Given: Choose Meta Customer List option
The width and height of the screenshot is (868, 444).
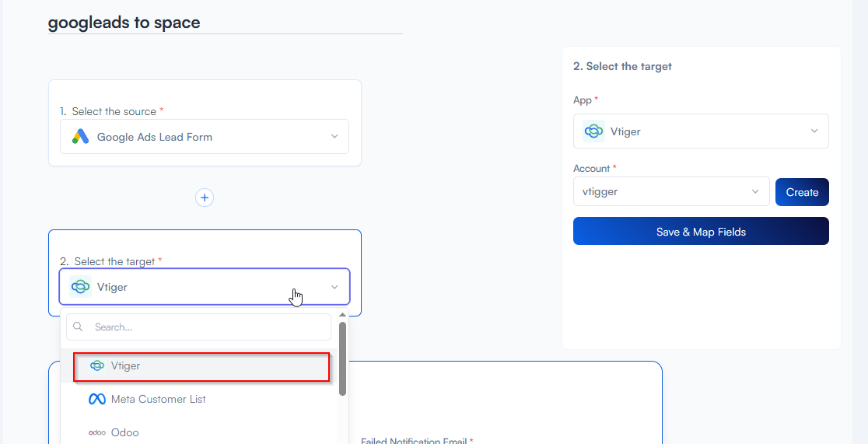Looking at the screenshot, I should point(158,399).
